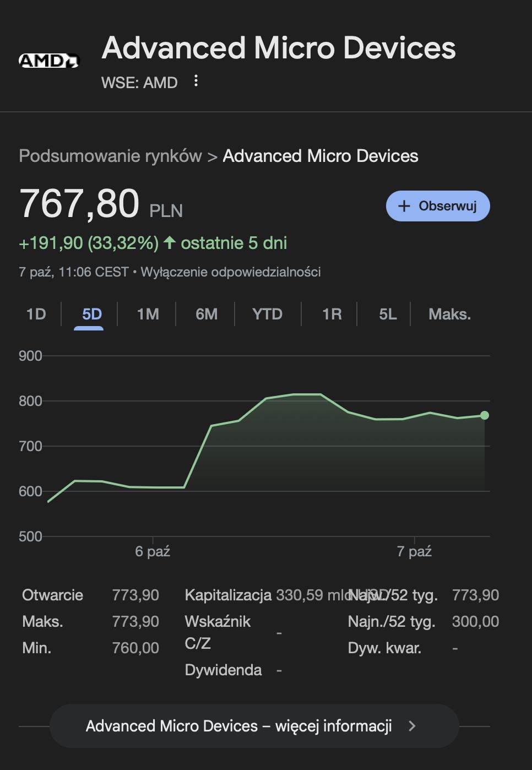Viewport: 532px width, 770px height.
Task: Click the upward green arrow indicator
Action: pos(171,242)
